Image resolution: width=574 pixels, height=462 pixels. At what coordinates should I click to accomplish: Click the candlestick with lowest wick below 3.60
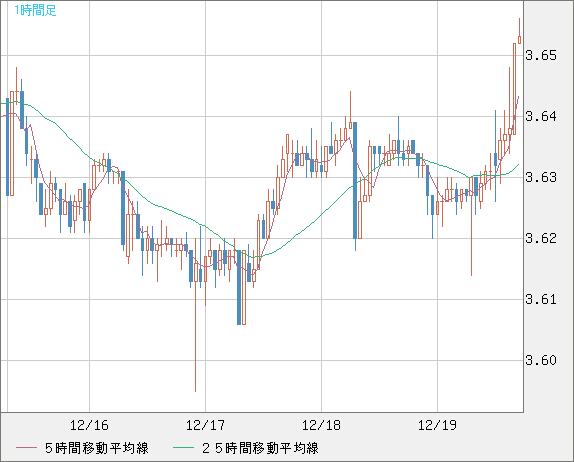pos(195,315)
